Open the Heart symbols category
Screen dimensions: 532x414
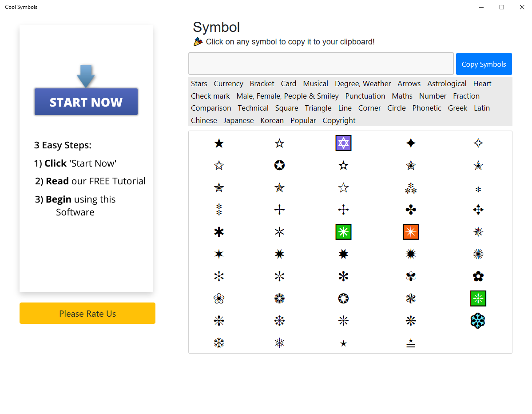pyautogui.click(x=482, y=84)
